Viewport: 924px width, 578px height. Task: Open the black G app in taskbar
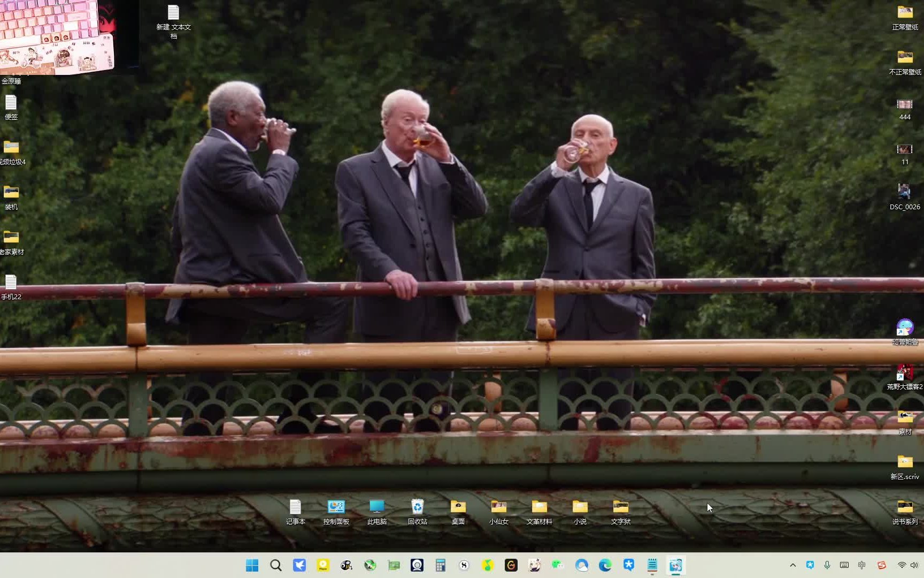(x=511, y=565)
